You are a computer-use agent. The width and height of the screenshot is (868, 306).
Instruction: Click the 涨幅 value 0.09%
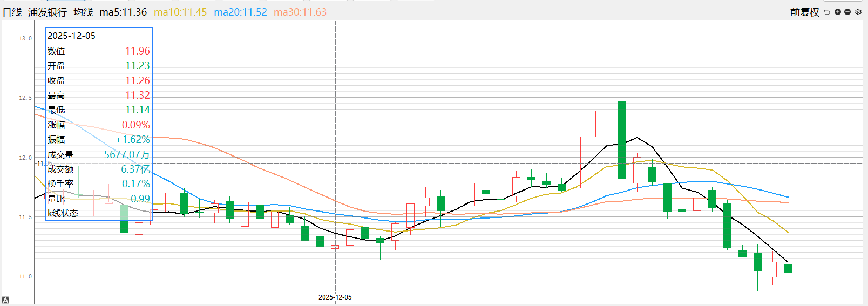[x=136, y=125]
